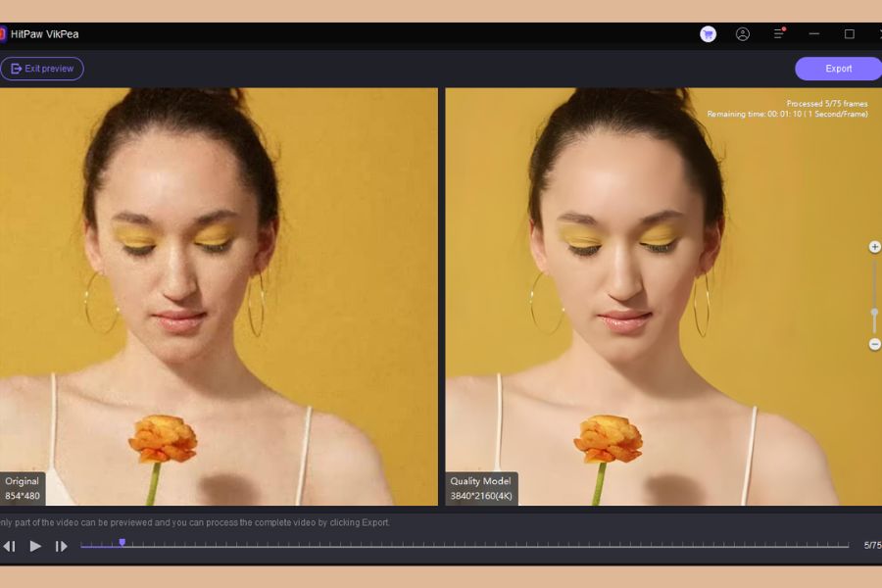Zoom out the preview using the minus icon
Viewport: 882px width, 588px height.
point(873,345)
